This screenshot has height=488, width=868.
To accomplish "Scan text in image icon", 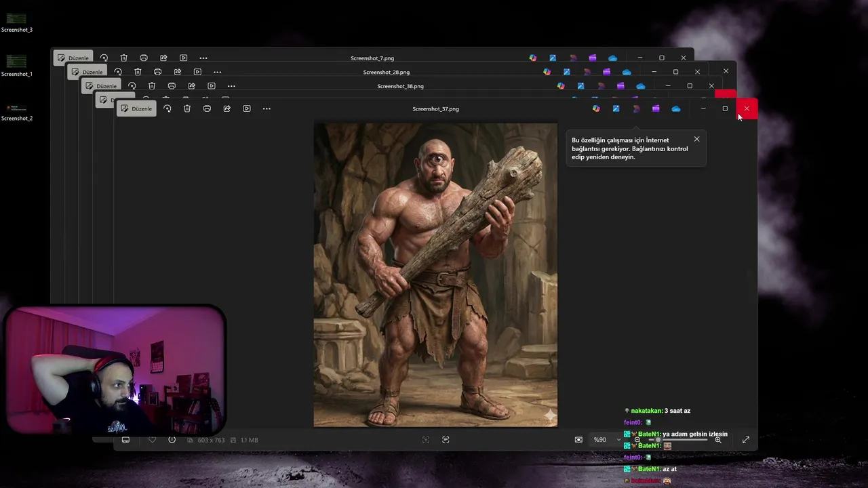I will coord(446,440).
